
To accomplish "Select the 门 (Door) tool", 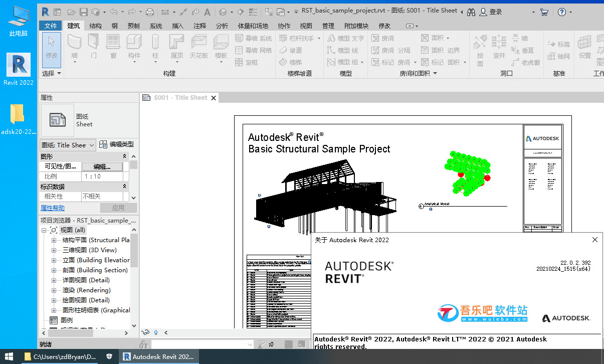I will click(94, 46).
